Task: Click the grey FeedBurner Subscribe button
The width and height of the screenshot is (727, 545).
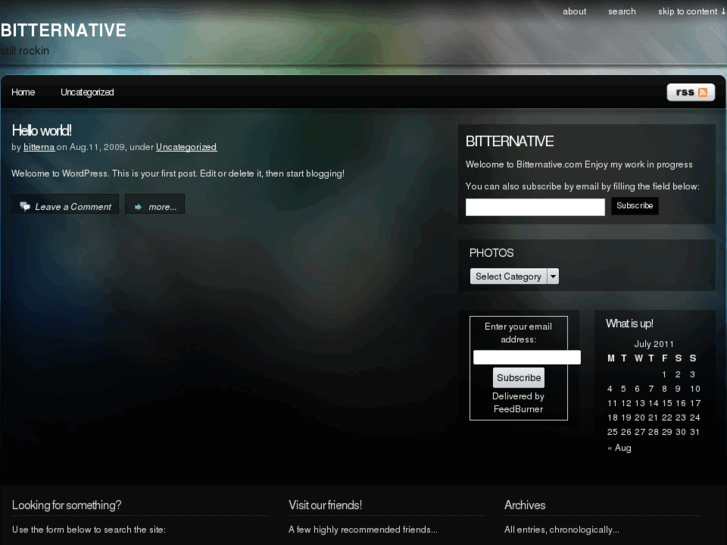Action: point(518,378)
